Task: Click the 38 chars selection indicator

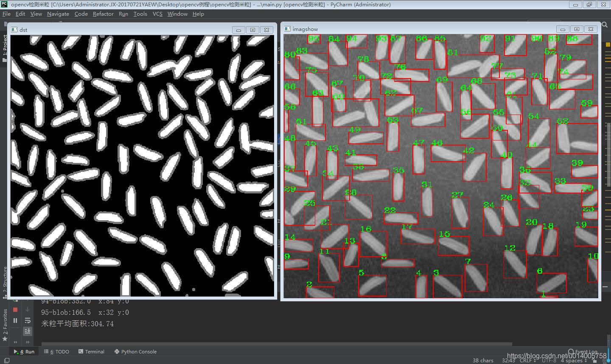Action: pyautogui.click(x=483, y=361)
